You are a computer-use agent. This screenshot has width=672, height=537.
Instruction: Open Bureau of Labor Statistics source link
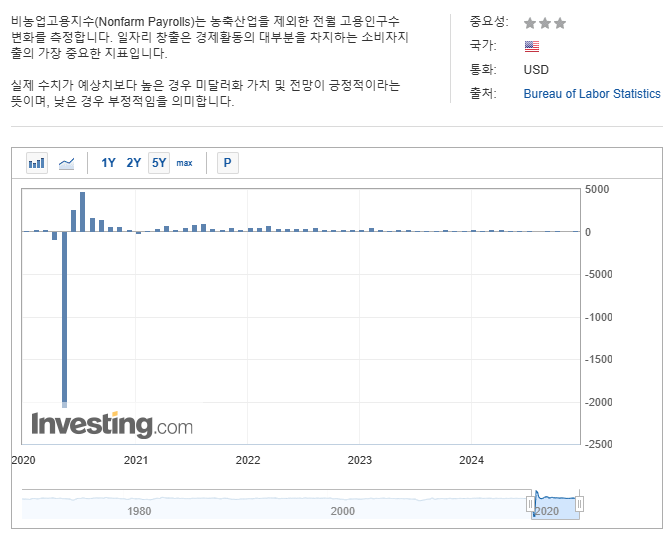(x=592, y=94)
